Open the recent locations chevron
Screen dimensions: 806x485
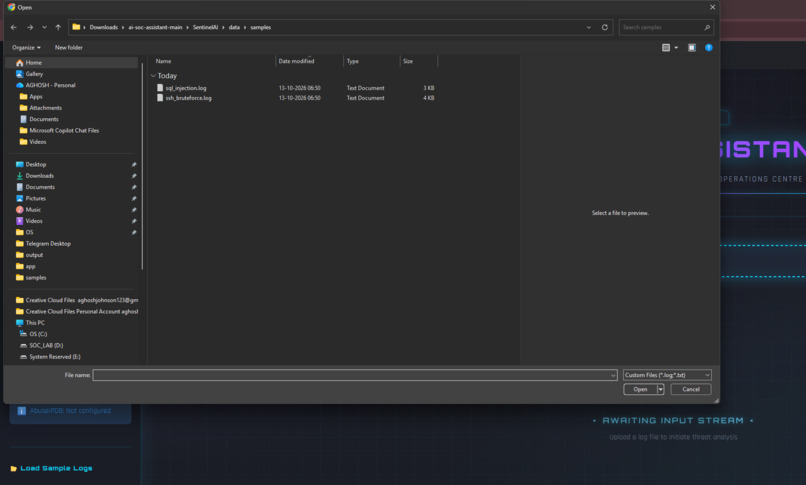pyautogui.click(x=44, y=27)
